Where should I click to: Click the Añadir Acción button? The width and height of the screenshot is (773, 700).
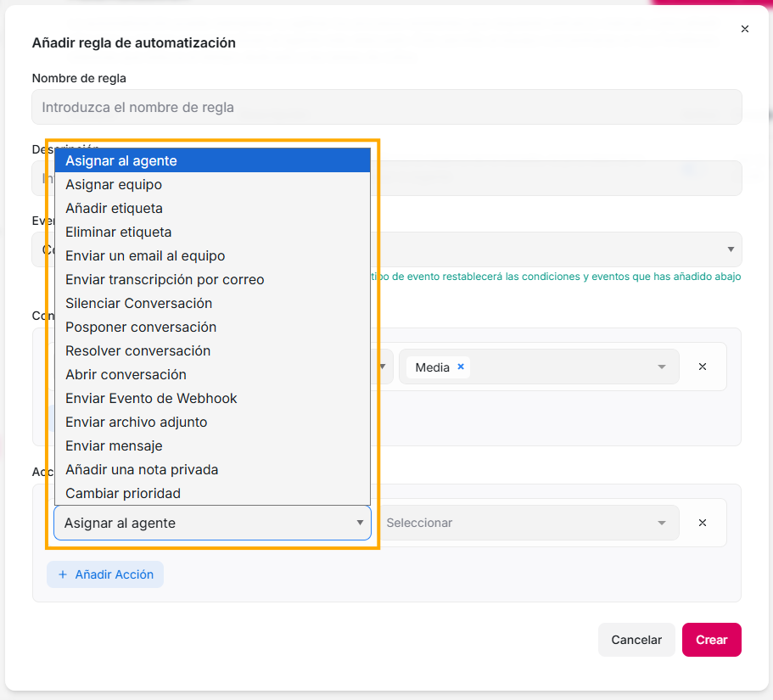[x=105, y=574]
